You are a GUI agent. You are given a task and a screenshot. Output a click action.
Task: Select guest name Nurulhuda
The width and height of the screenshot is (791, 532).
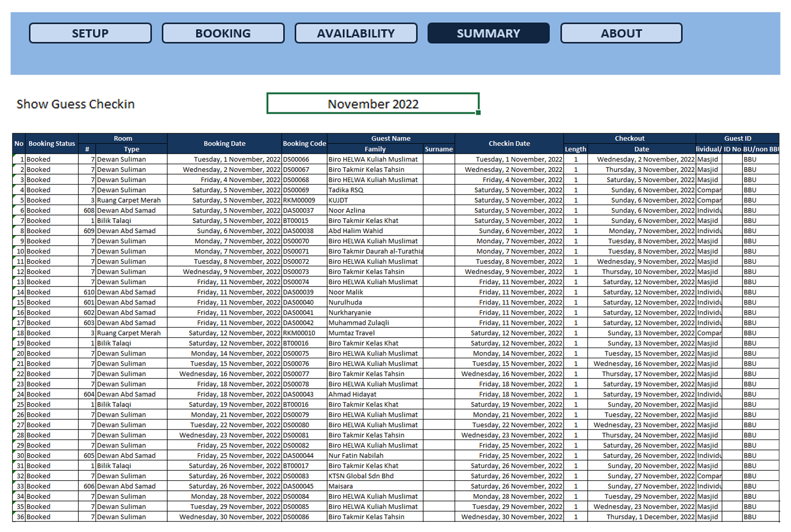click(375, 302)
